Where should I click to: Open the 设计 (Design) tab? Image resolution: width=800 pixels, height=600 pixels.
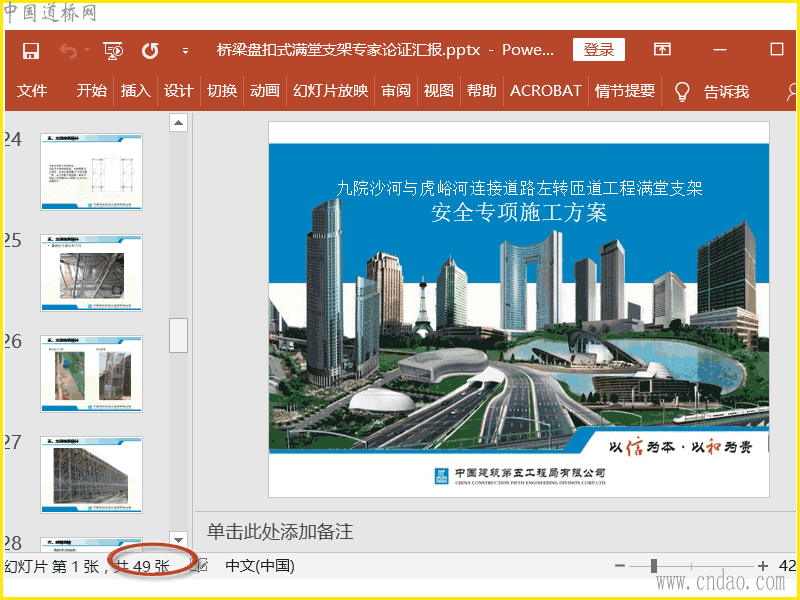[178, 91]
